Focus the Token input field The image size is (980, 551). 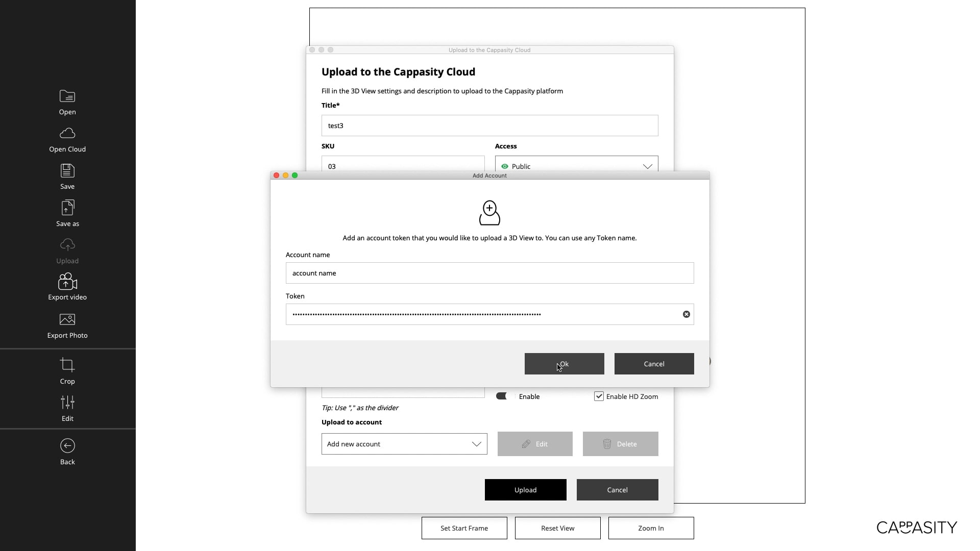490,314
